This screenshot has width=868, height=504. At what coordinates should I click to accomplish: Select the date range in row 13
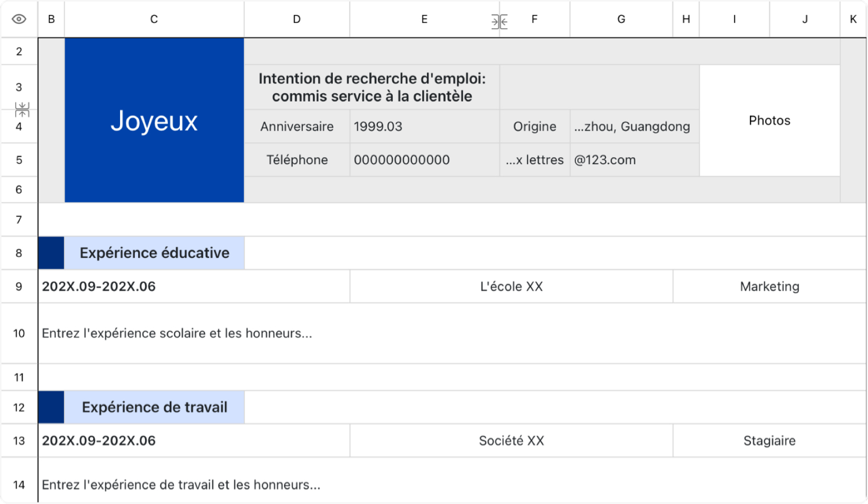pyautogui.click(x=194, y=440)
